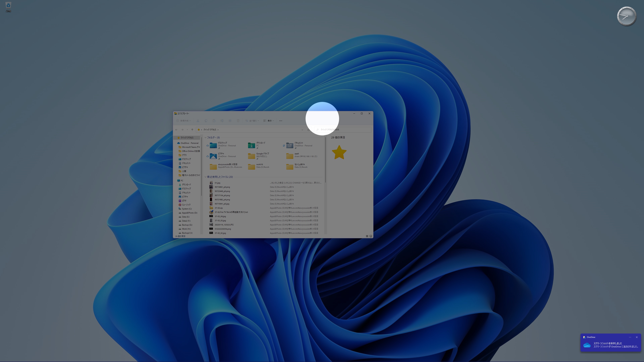Click the クイック アクセスの検索 search box
This screenshot has width=644, height=362.
pyautogui.click(x=342, y=130)
